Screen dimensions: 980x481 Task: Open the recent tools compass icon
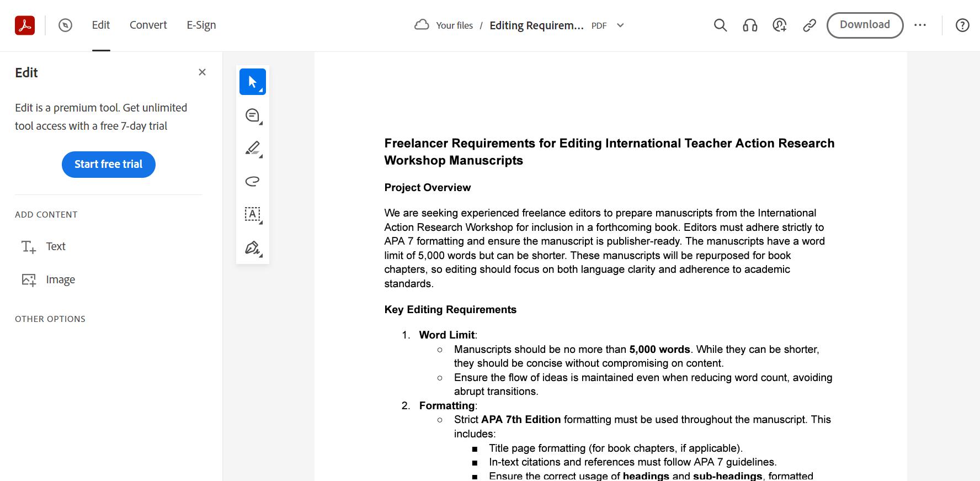click(65, 25)
